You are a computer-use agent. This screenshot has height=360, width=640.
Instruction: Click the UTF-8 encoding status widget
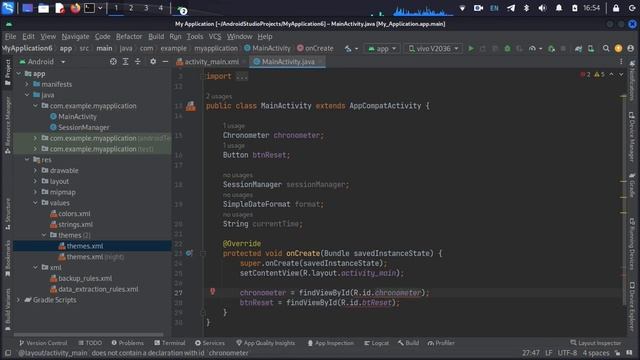click(x=567, y=353)
